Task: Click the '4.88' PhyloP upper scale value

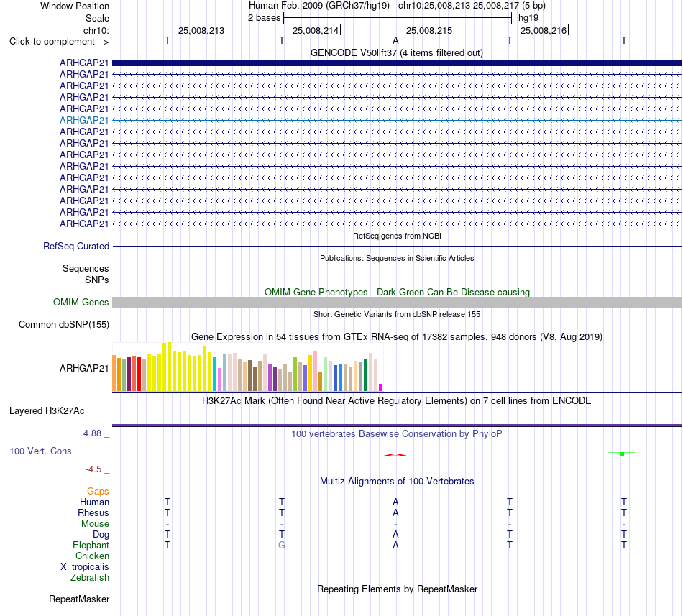Action: click(x=92, y=433)
